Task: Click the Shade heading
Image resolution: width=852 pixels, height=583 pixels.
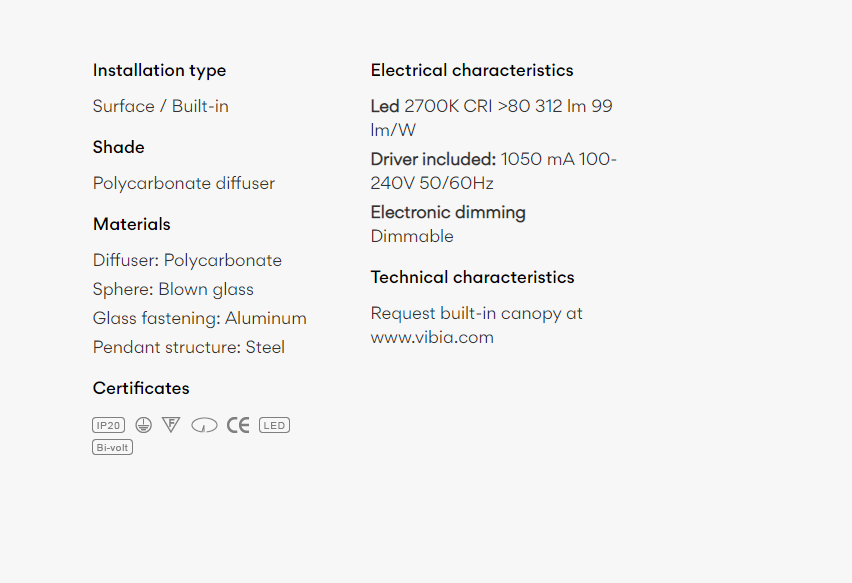Action: tap(118, 147)
